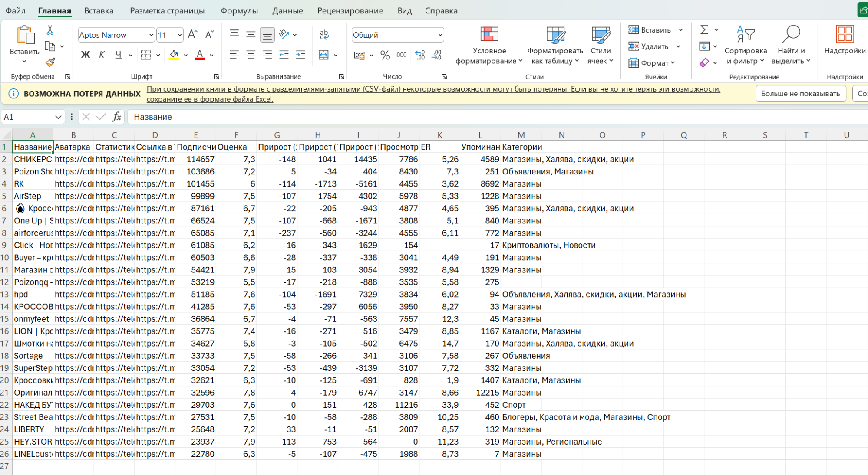Click the Больше не показывать button
The width and height of the screenshot is (868, 475).
point(800,93)
